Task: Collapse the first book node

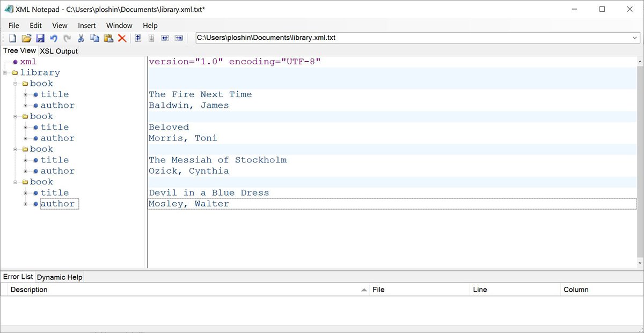Action: coord(15,84)
